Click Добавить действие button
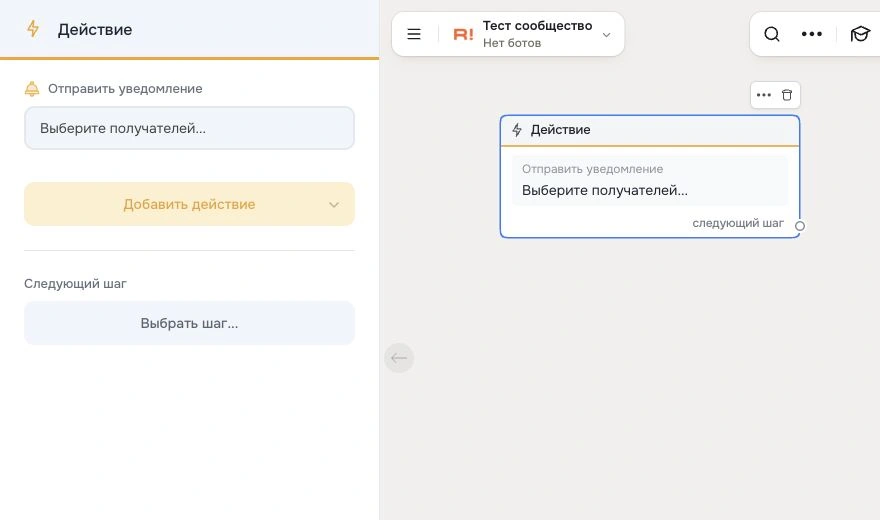Screen dimensions: 880x520 189,204
